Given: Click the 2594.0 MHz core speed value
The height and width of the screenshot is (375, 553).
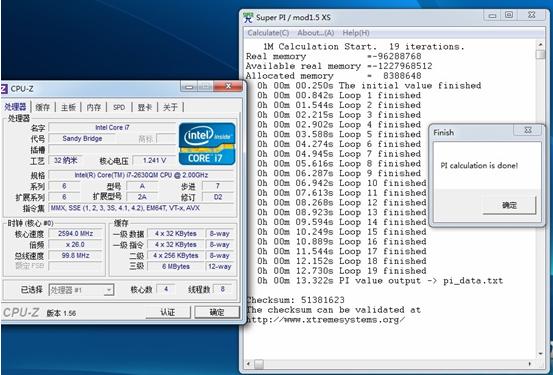Looking at the screenshot, I should coord(75,234).
